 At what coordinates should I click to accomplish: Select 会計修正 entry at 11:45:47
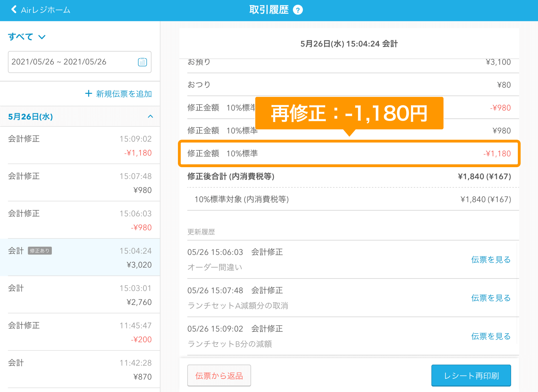click(x=80, y=332)
